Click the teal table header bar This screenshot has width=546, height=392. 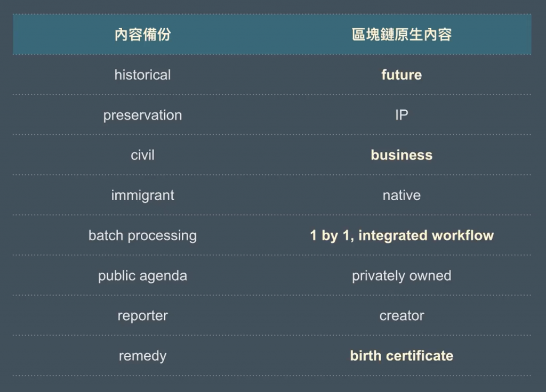pyautogui.click(x=272, y=35)
